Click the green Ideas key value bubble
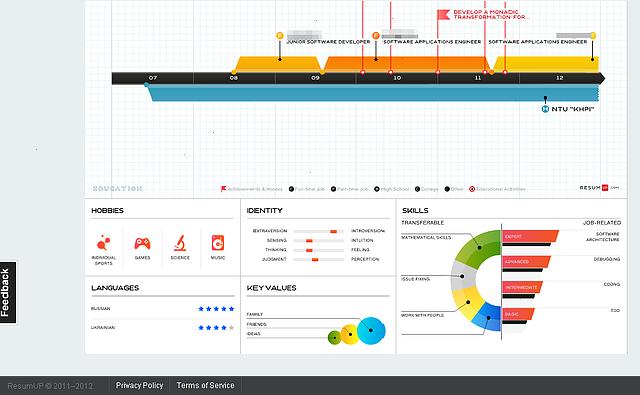The image size is (640, 395). (x=334, y=337)
